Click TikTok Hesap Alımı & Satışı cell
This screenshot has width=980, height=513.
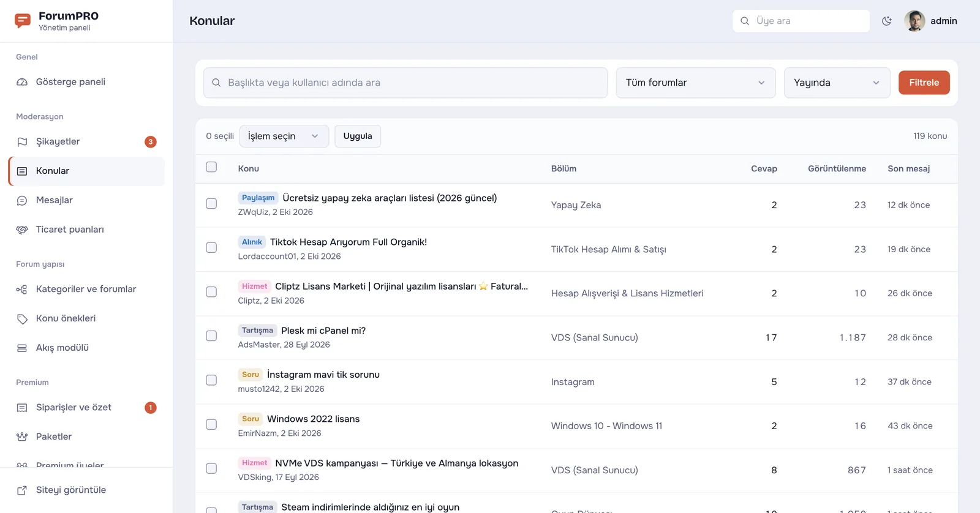(x=608, y=250)
